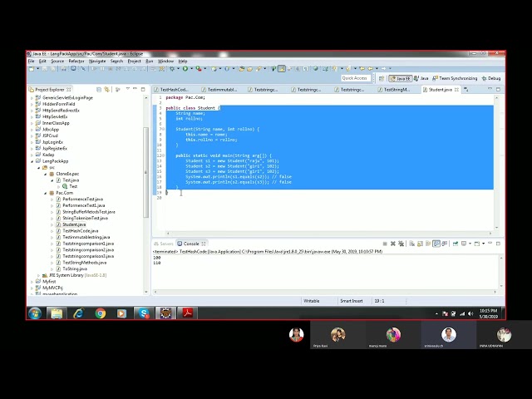Screen dimensions: 532x399
Task: Select TestHashCode.java in Project Explorer
Action: pyautogui.click(x=81, y=231)
